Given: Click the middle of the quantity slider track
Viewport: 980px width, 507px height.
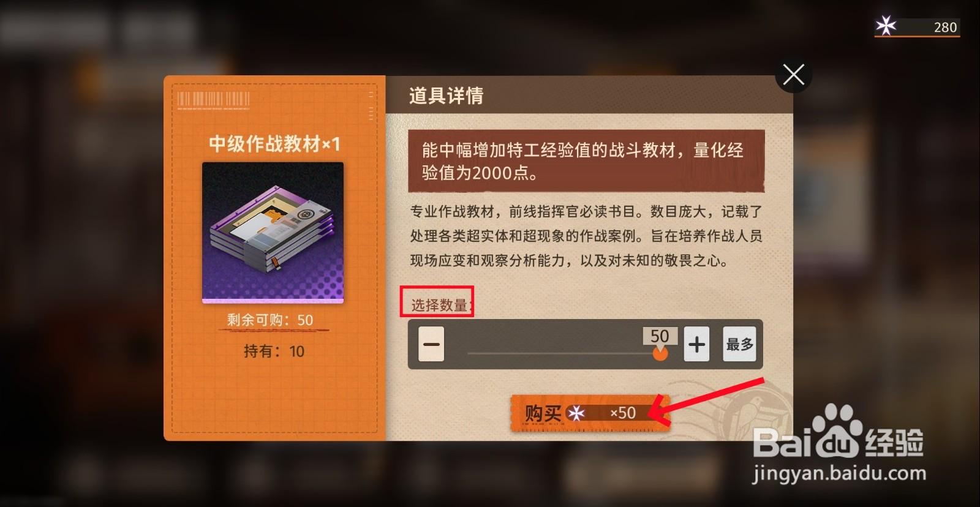Looking at the screenshot, I should click(563, 353).
